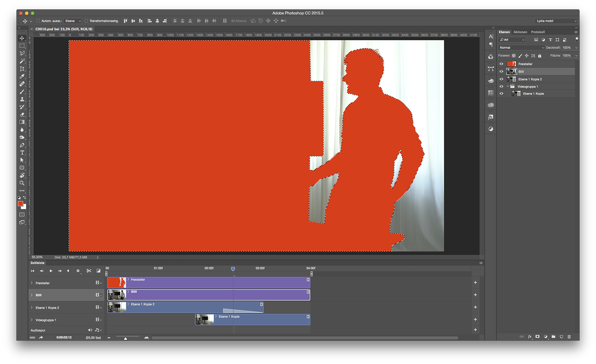Viewport: 596px width, 364px height.
Task: Toggle visibility of Ebene 1 Kopie 2
Action: click(x=501, y=79)
